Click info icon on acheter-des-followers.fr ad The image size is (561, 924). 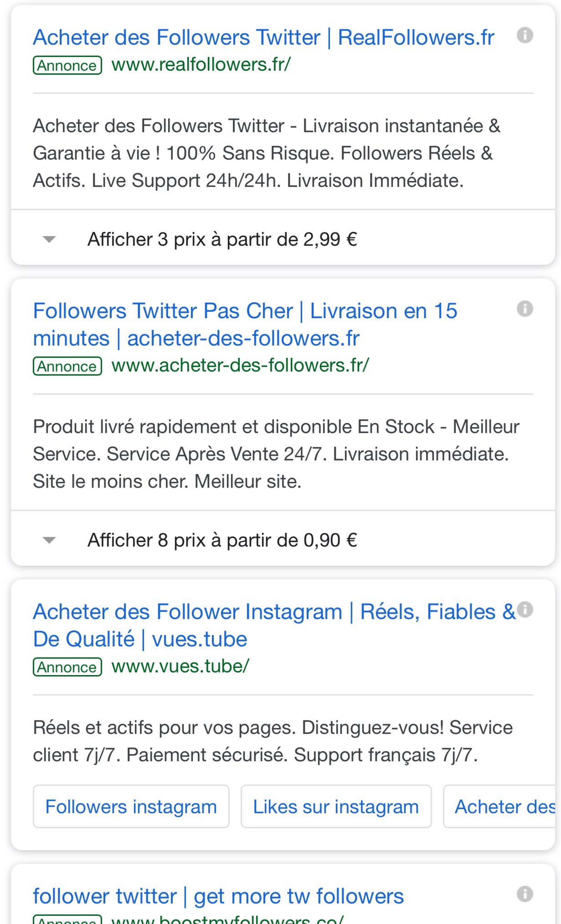point(525,309)
